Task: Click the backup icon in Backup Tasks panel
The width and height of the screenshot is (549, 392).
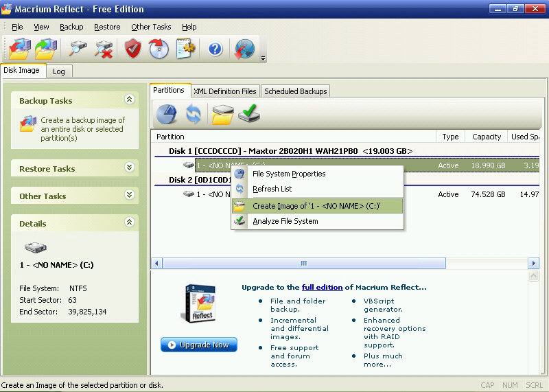Action: point(28,124)
